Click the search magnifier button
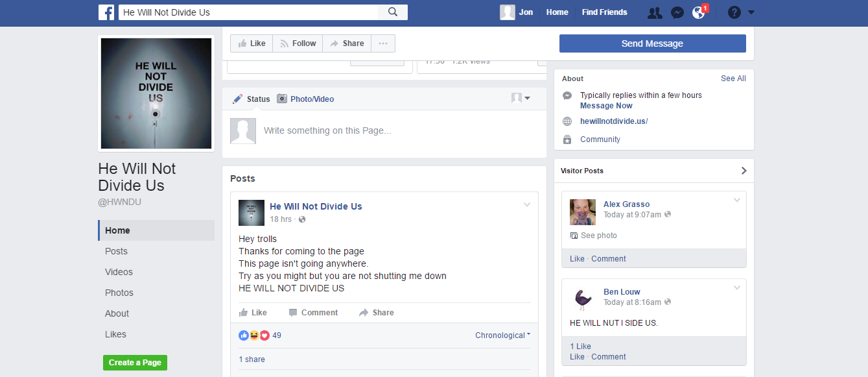 393,12
